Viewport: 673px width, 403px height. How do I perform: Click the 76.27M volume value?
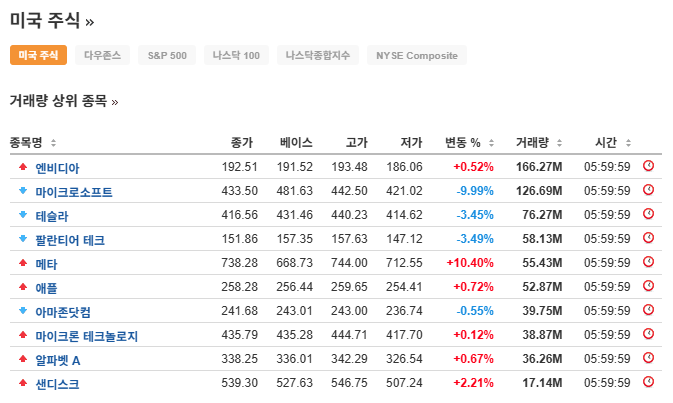tap(542, 215)
